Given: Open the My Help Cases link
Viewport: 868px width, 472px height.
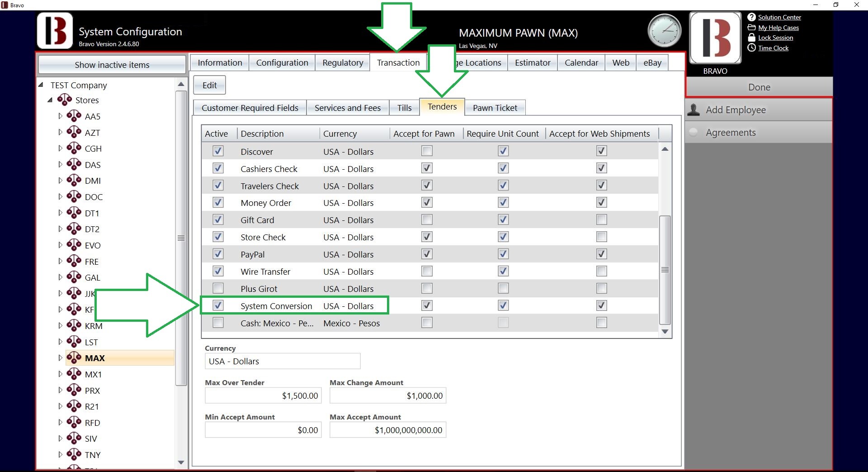Looking at the screenshot, I should (778, 28).
